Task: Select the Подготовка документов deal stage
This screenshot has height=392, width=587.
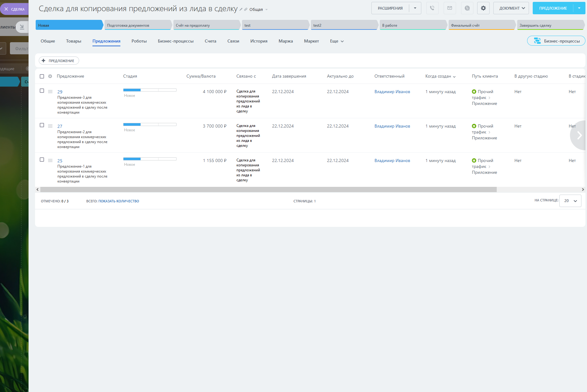Action: coord(138,25)
